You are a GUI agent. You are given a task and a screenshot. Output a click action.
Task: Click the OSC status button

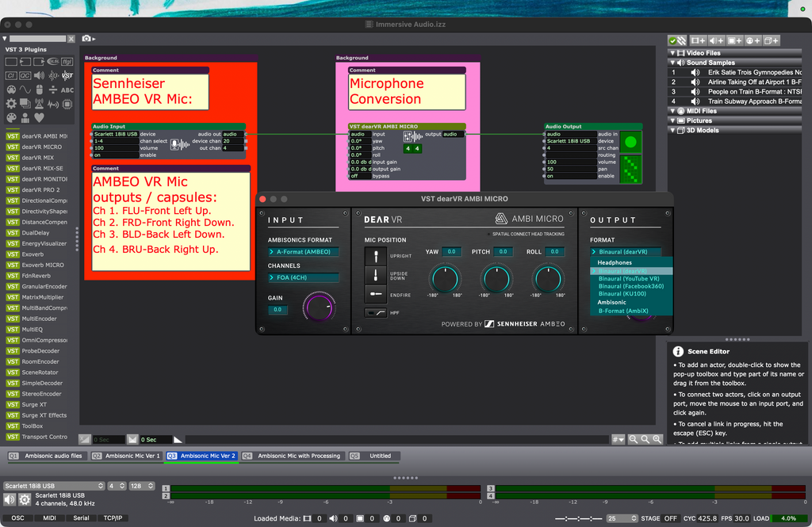17,518
